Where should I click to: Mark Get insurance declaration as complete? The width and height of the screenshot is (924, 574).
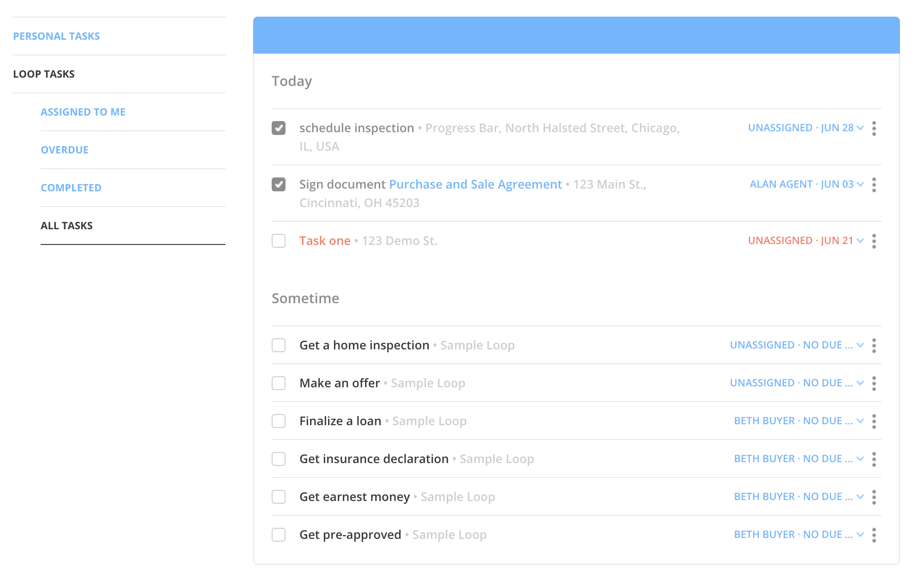pos(279,459)
